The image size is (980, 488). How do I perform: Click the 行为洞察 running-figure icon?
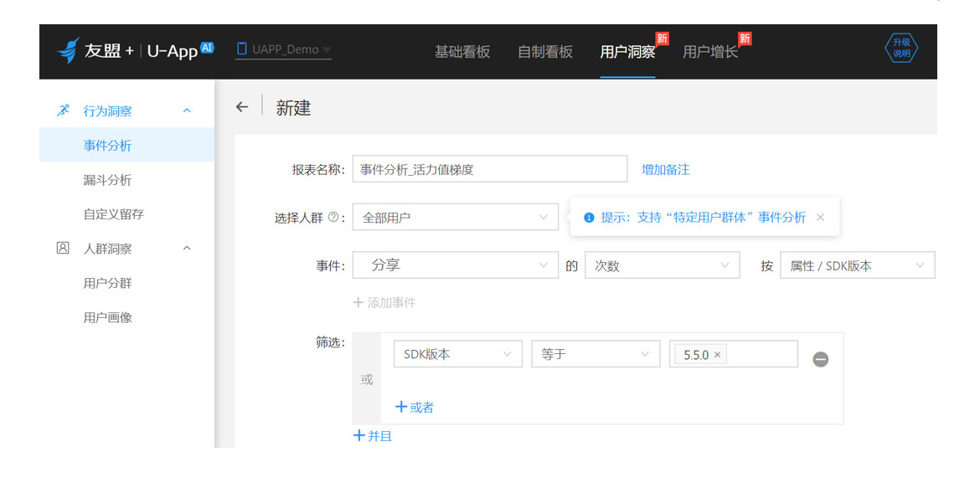point(63,110)
